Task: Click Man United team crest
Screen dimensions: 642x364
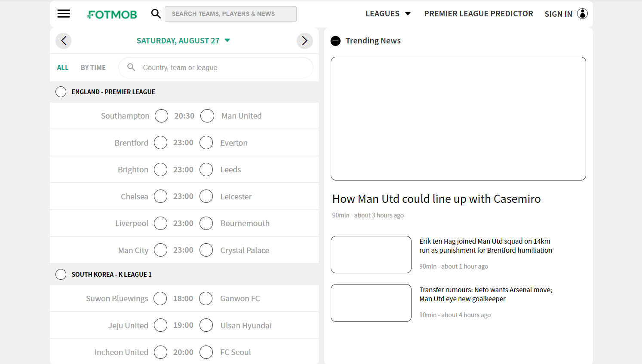Action: [207, 116]
